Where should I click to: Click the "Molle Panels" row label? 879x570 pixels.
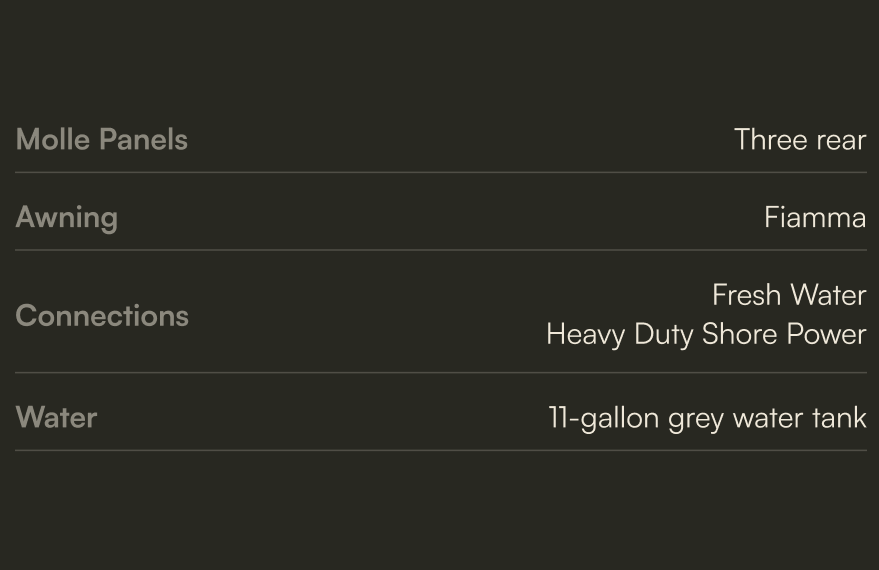coord(102,139)
